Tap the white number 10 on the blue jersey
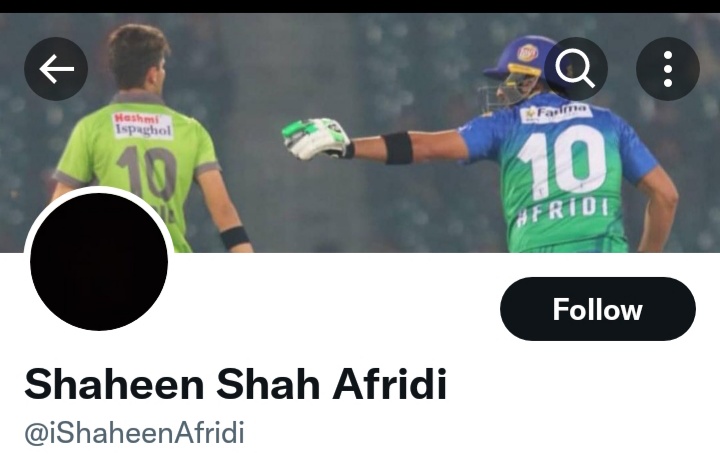Image resolution: width=720 pixels, height=466 pixels. [561, 162]
